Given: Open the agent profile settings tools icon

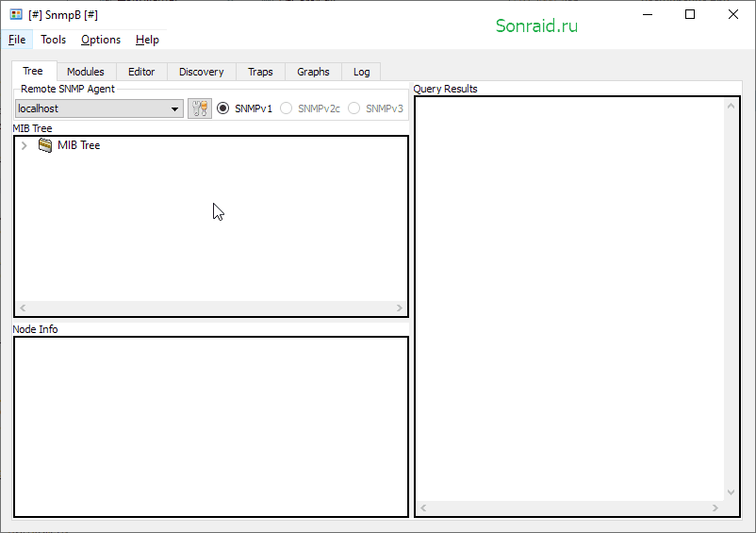Looking at the screenshot, I should pos(200,108).
